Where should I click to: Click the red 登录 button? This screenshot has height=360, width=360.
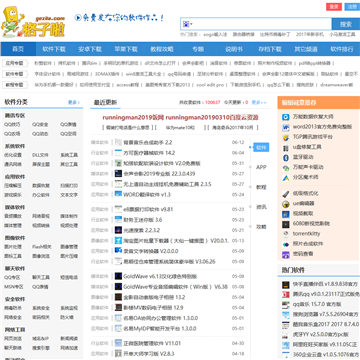334,7
